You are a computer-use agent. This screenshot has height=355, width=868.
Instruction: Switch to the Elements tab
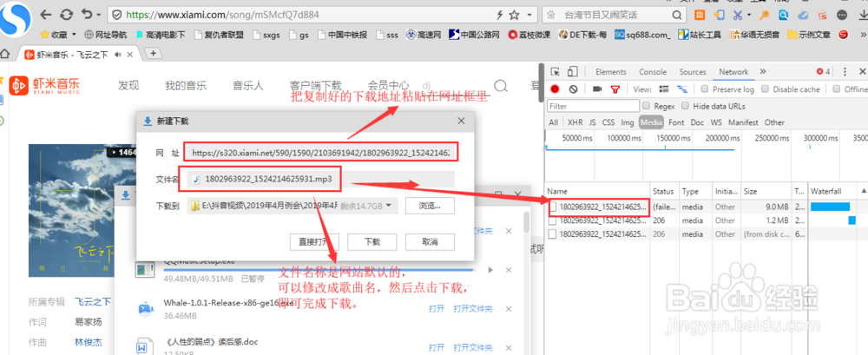[610, 72]
